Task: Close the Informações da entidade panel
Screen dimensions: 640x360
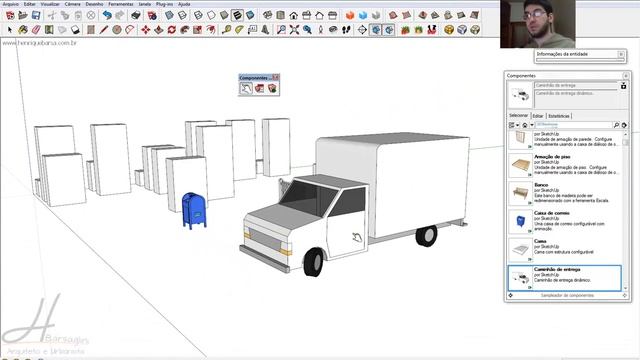Action: click(x=621, y=54)
